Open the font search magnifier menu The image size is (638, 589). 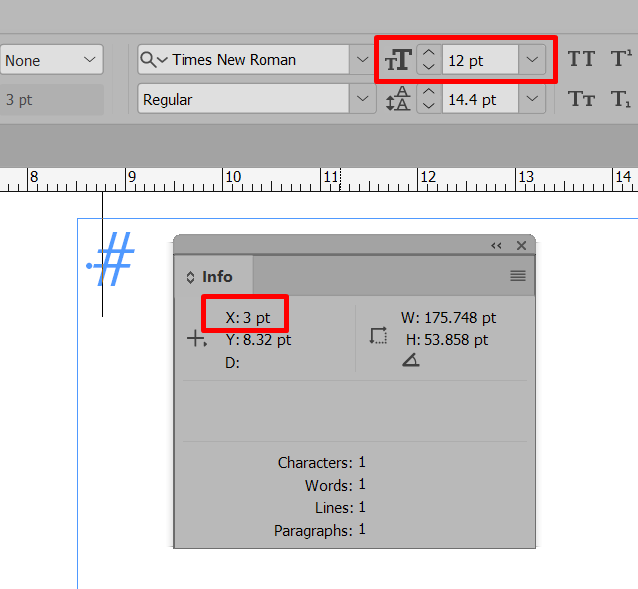pos(153,60)
